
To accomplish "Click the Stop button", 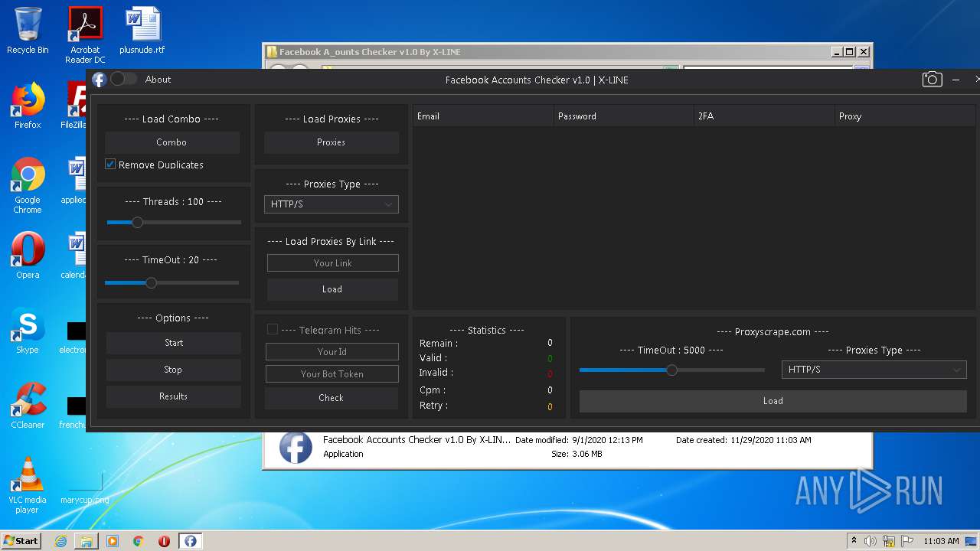I will coord(174,370).
